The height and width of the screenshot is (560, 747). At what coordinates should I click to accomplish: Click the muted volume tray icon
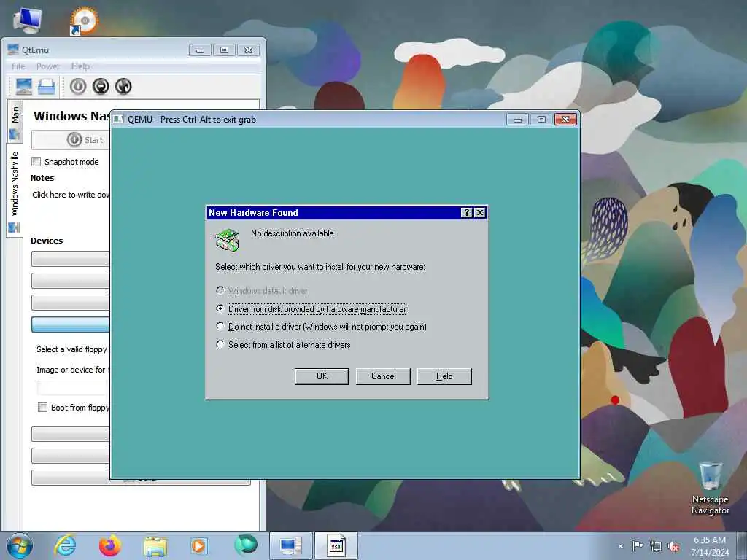tap(673, 546)
